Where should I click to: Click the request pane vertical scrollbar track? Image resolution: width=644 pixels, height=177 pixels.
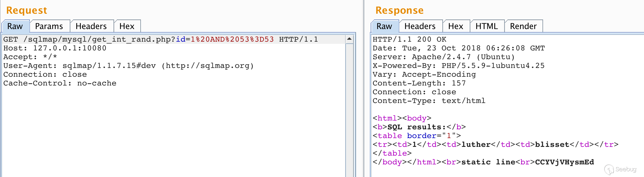tap(349, 110)
